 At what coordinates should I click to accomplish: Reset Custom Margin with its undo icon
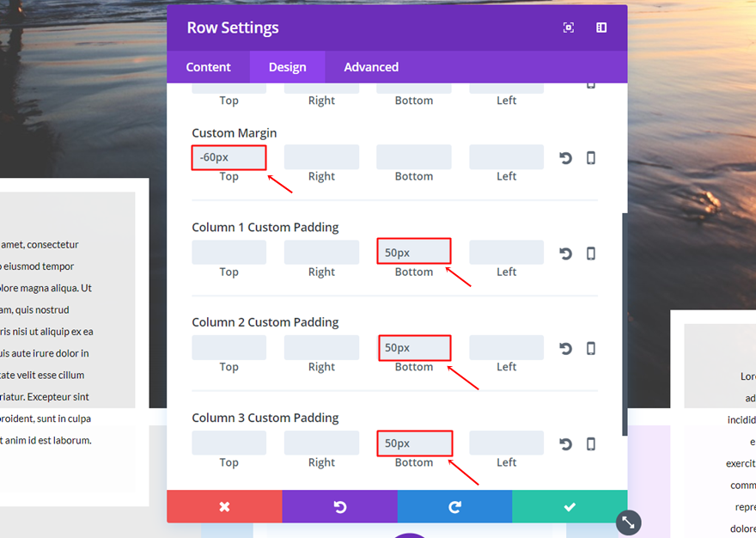point(565,158)
